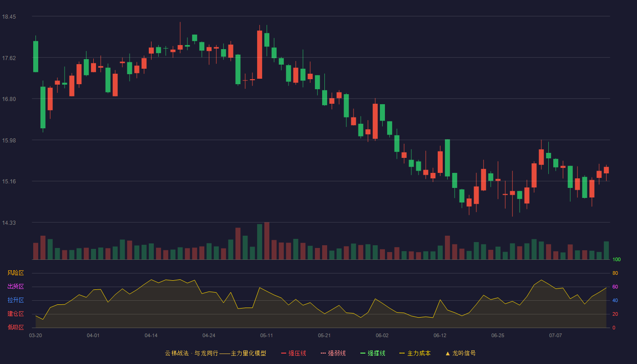Click the 0 indicator scale value

pos(614,328)
